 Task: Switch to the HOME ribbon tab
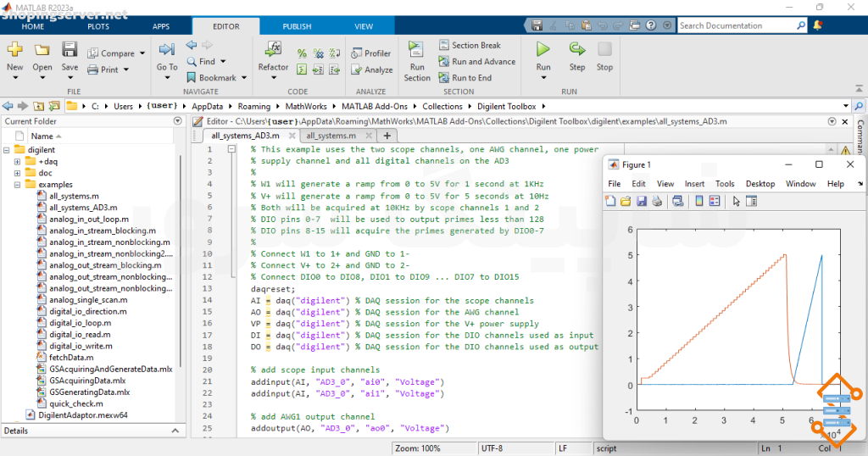click(33, 26)
